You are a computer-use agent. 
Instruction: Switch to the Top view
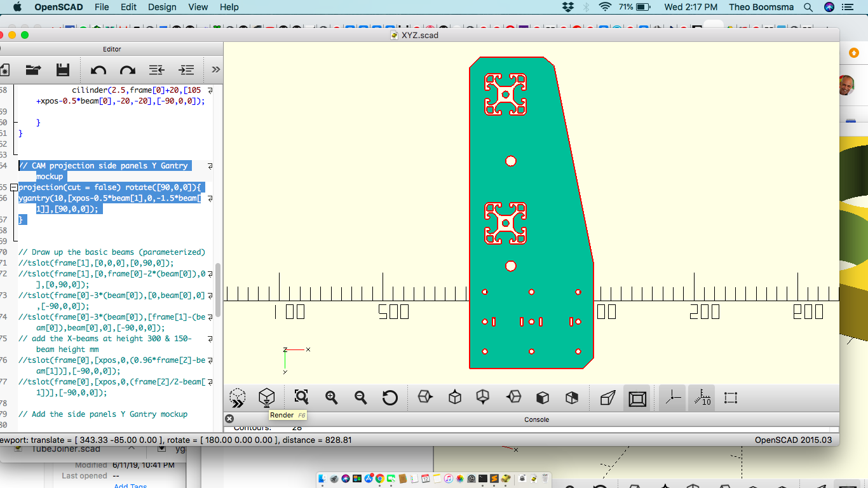[455, 398]
